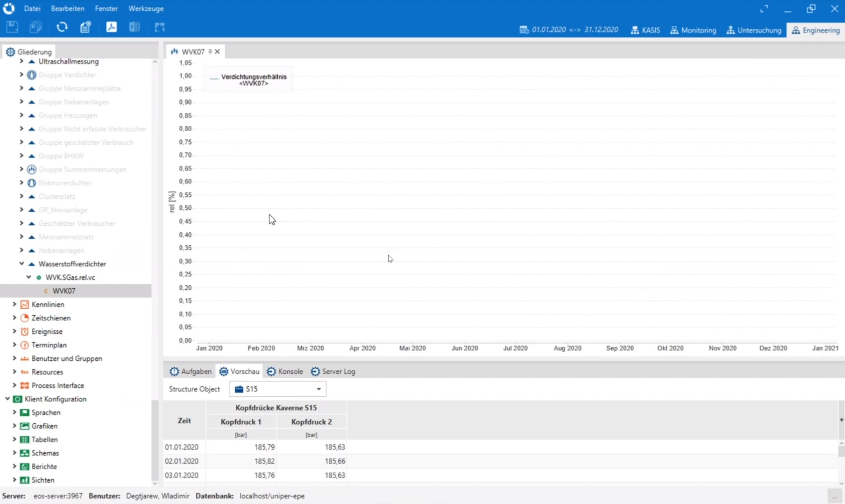The width and height of the screenshot is (845, 504).
Task: Close the WVK07 tab
Action: click(217, 52)
